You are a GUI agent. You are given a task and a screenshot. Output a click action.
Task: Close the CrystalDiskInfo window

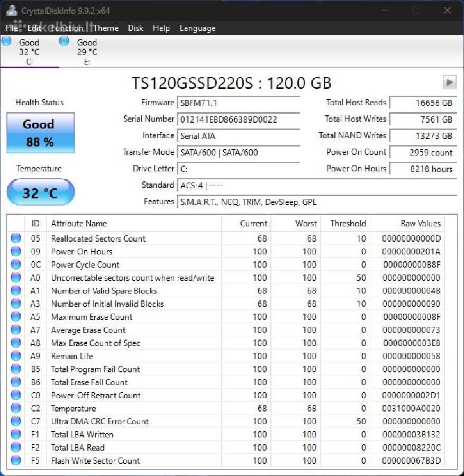tap(447, 11)
